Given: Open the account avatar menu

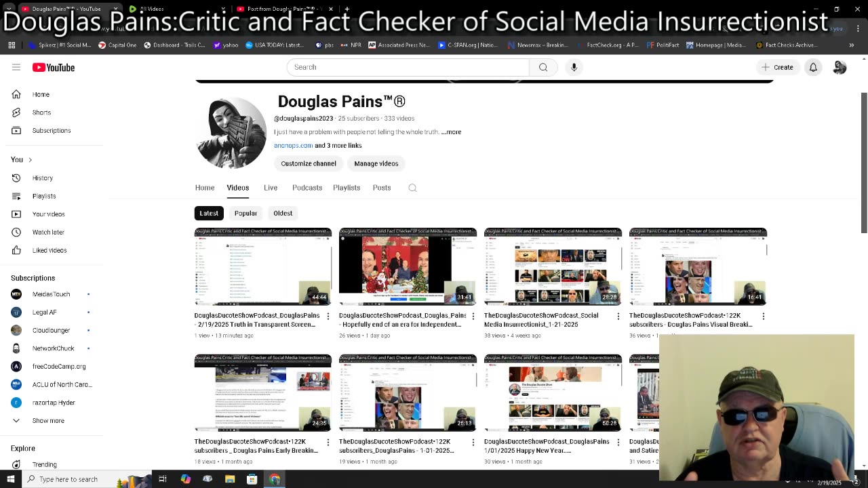Looking at the screenshot, I should click(x=840, y=67).
